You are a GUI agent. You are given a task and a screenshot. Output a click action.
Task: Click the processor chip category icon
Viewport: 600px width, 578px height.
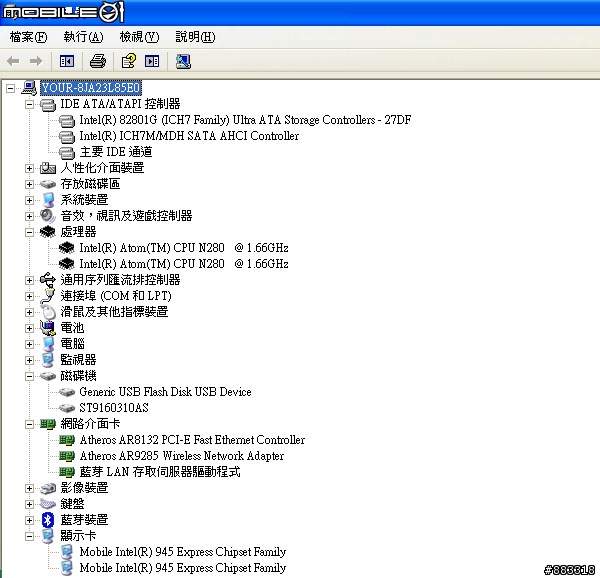coord(48,232)
